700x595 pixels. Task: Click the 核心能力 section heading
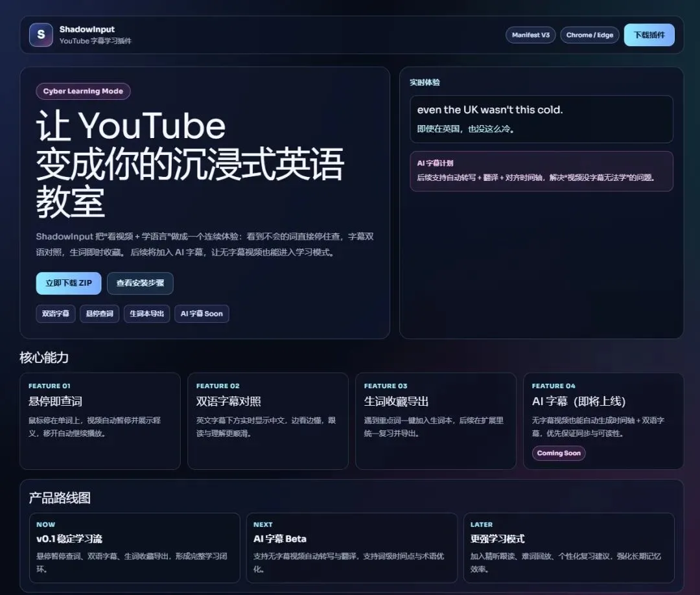(x=44, y=358)
